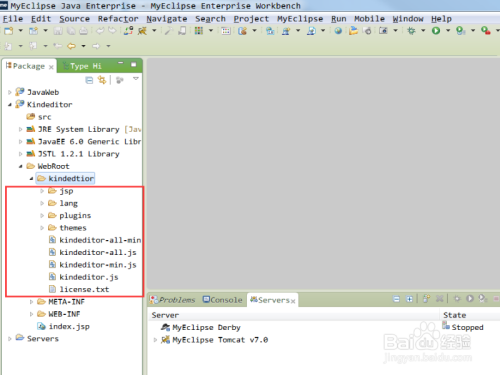Click the State column header
Screen dimensions: 500x375
pyautogui.click(x=454, y=315)
